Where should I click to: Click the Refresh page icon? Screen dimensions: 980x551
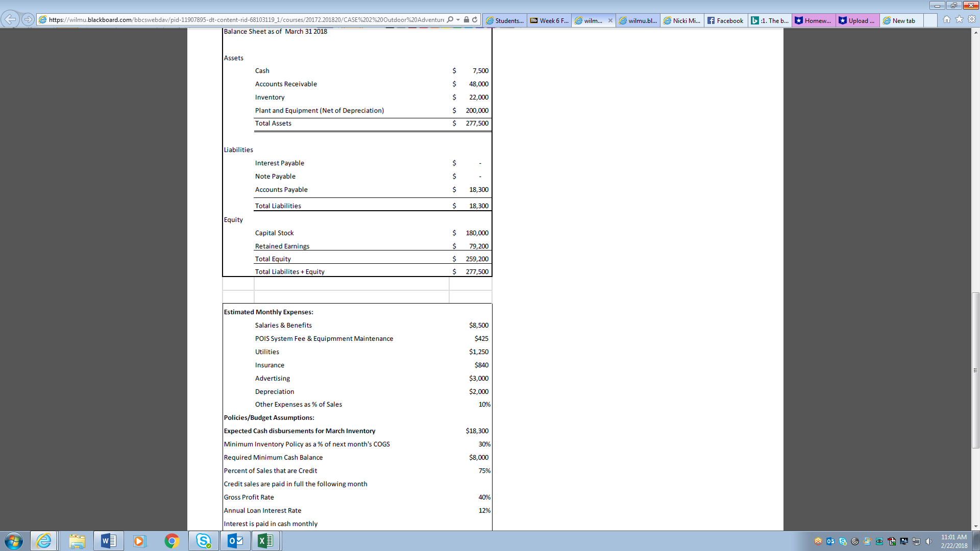click(x=475, y=20)
